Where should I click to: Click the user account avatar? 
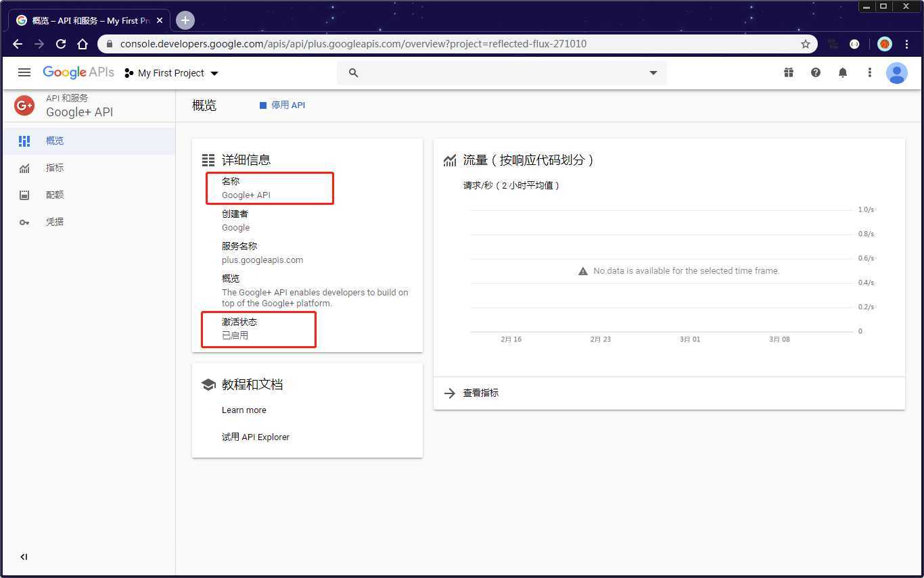(897, 73)
